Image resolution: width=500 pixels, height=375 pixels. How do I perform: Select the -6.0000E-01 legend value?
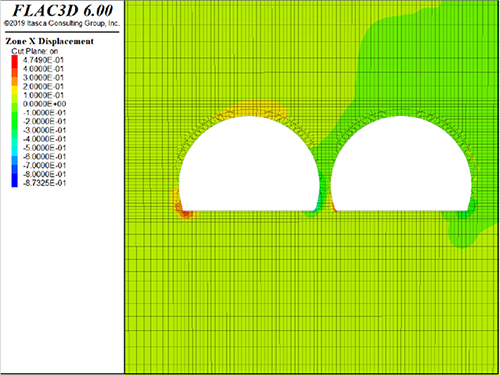click(x=44, y=156)
